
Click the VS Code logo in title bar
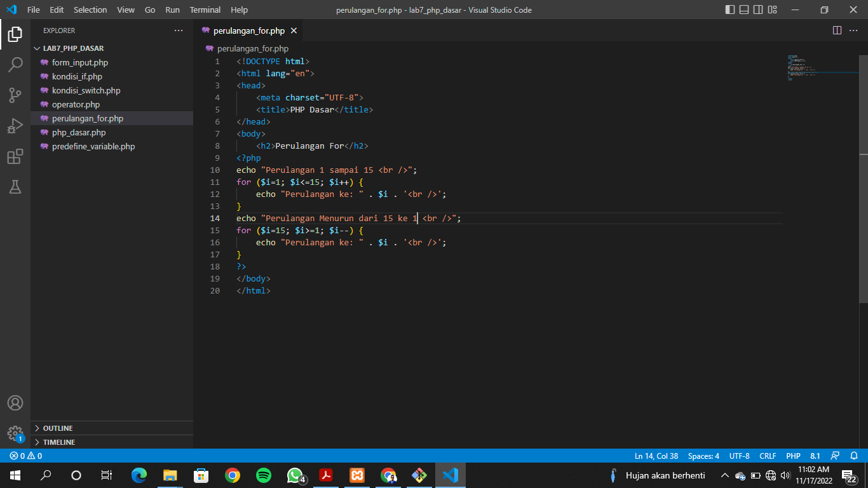[x=11, y=10]
